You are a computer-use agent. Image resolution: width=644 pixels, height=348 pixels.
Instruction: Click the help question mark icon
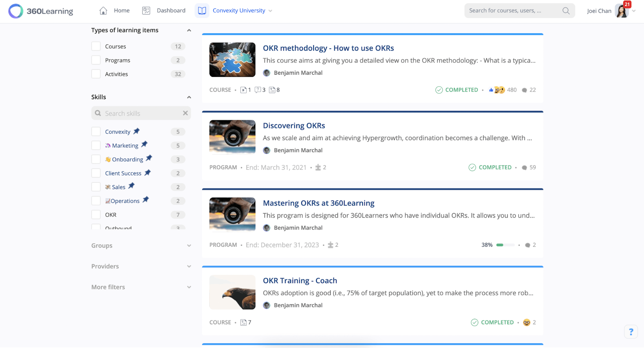point(631,332)
